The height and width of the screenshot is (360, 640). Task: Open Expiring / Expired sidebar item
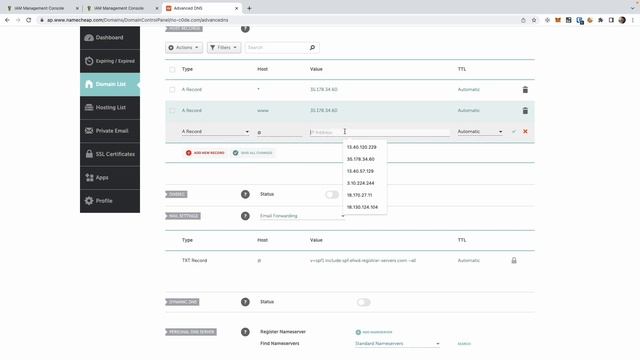pyautogui.click(x=110, y=61)
